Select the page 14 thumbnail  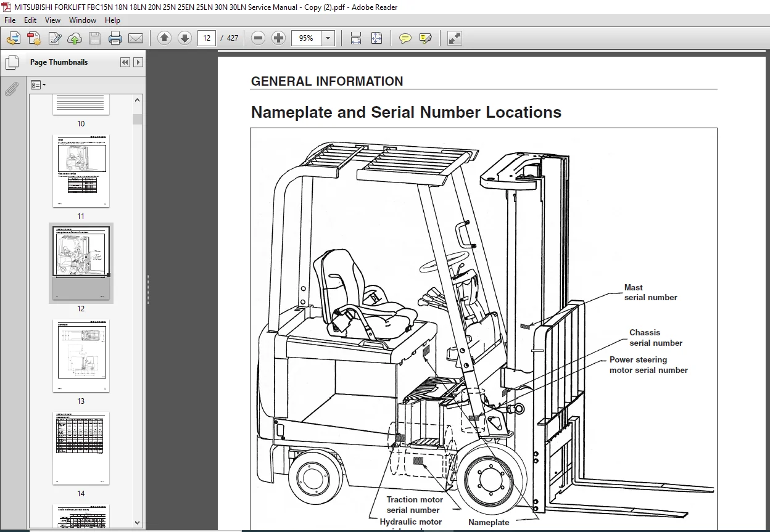point(81,449)
